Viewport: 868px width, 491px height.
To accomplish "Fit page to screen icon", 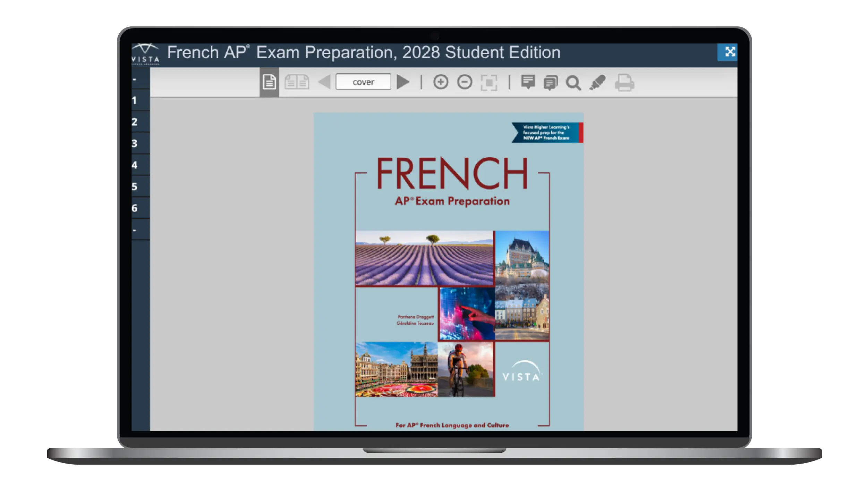I will (489, 83).
